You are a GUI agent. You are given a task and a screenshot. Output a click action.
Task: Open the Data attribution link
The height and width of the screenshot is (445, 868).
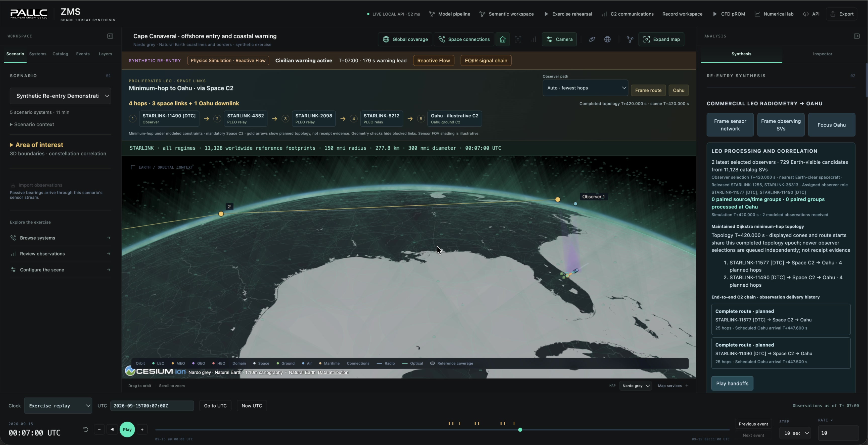[333, 373]
